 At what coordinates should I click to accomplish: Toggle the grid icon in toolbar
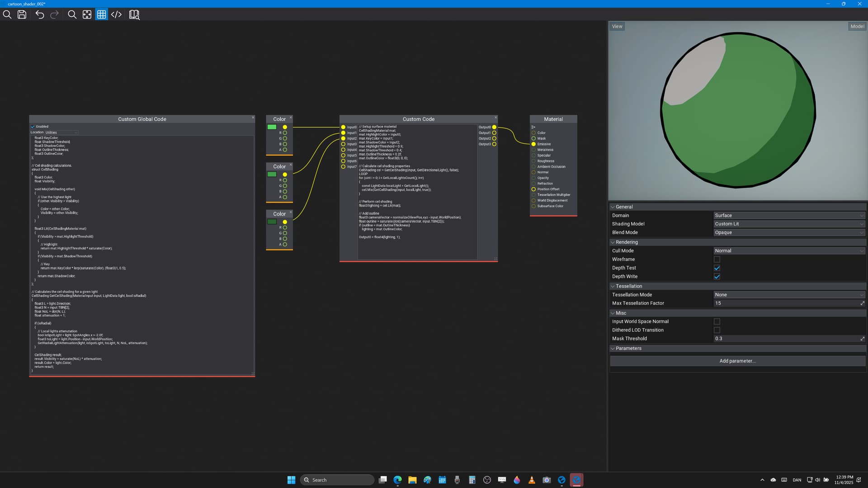click(102, 14)
